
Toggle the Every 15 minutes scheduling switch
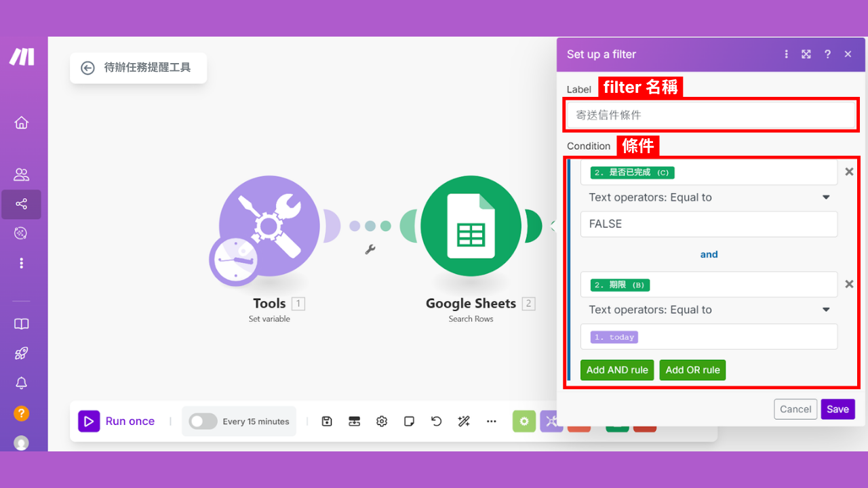tap(203, 422)
